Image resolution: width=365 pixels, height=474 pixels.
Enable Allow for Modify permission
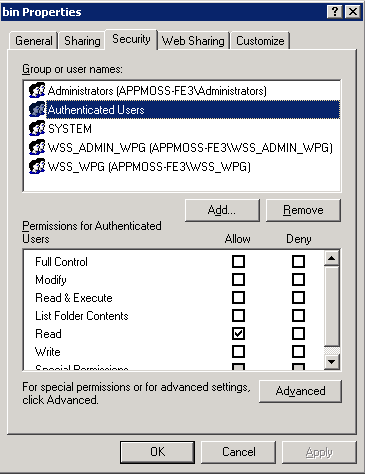(238, 280)
